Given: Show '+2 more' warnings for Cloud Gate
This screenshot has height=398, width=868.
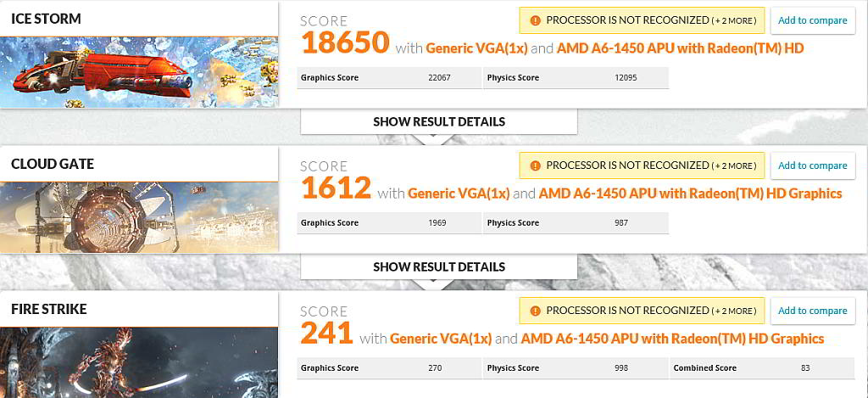Looking at the screenshot, I should (x=734, y=165).
